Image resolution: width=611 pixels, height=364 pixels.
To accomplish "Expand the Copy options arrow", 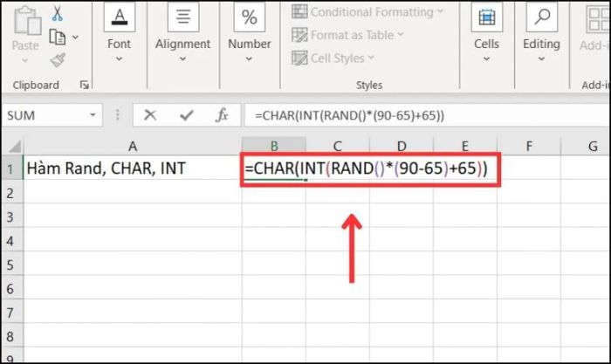I will point(75,38).
